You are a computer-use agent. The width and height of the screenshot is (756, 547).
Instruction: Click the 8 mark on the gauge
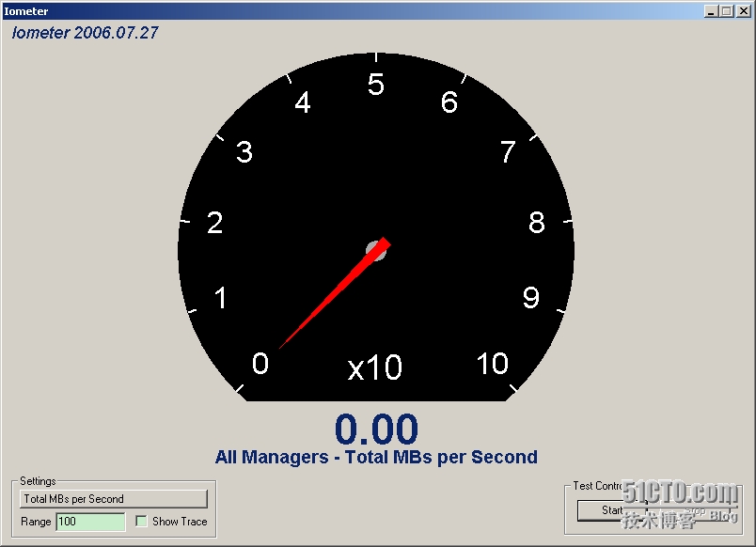[537, 223]
